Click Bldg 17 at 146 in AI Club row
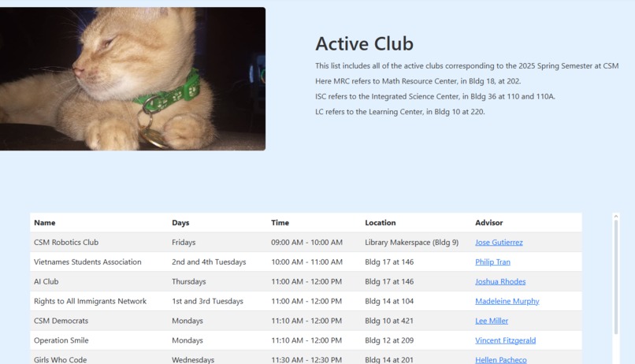The image size is (635, 364). tap(389, 281)
